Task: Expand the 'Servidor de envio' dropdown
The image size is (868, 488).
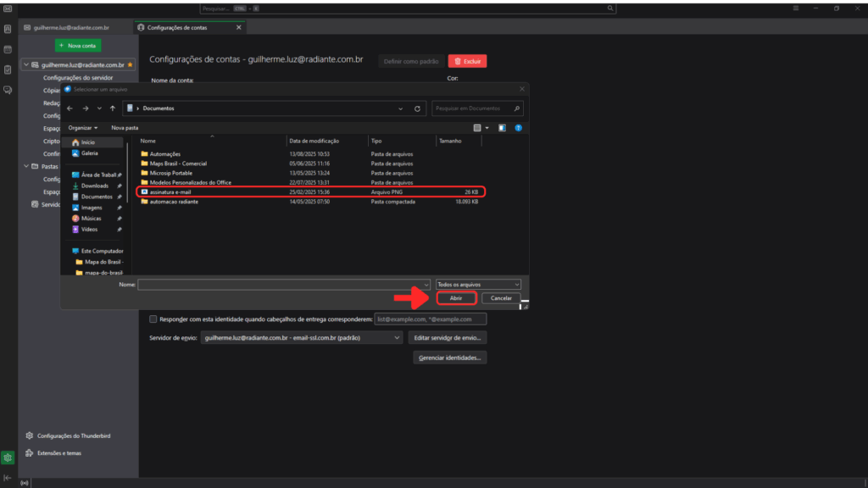Action: click(301, 337)
